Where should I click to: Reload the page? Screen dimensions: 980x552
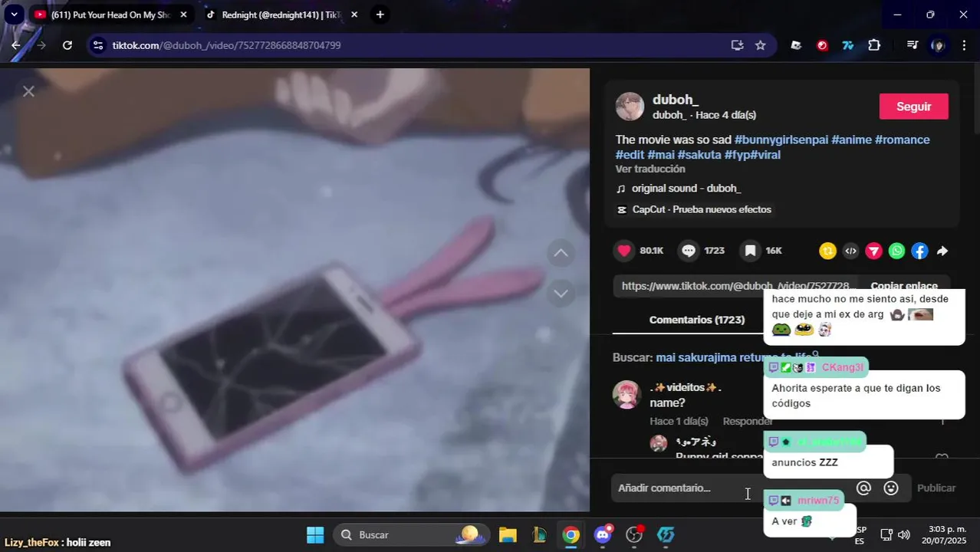click(67, 45)
